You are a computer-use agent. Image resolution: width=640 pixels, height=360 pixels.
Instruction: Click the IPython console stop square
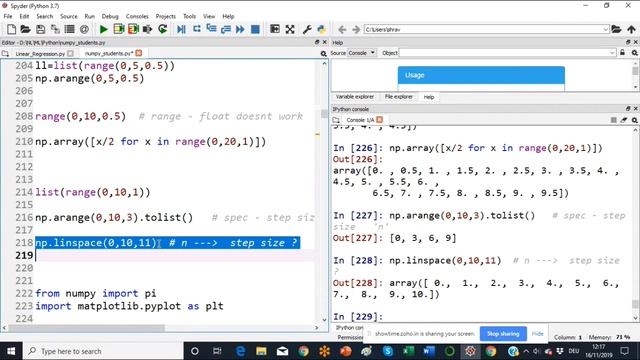click(x=613, y=120)
